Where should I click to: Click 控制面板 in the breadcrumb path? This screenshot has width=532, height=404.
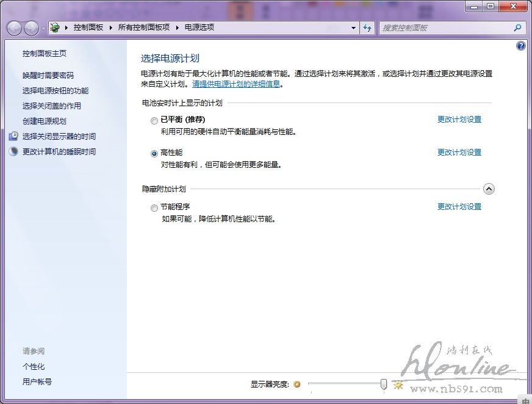tap(88, 27)
